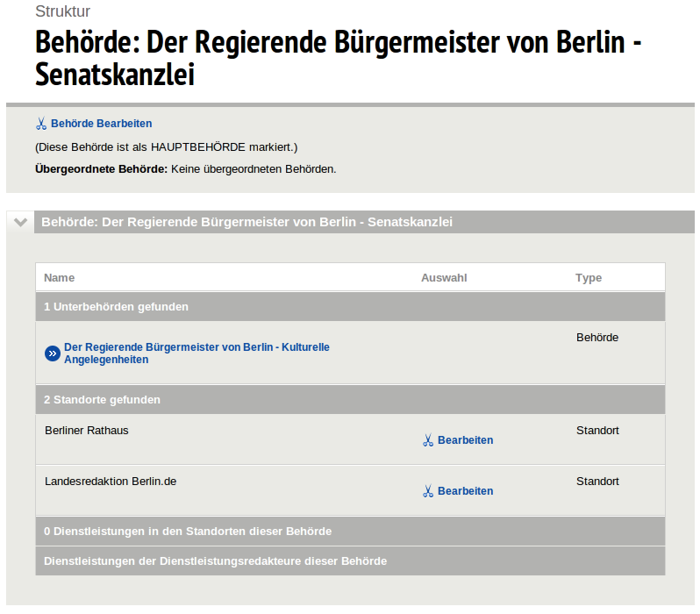Screen dimensions: 700x614
Task: Click the 1 Unterbehörden gefunden row
Action: click(x=351, y=307)
